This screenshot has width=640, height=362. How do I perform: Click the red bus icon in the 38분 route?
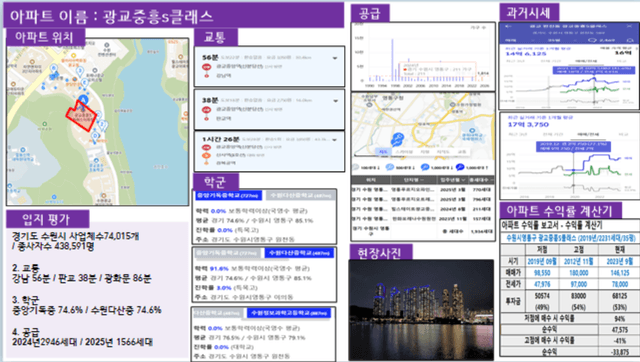tap(207, 109)
